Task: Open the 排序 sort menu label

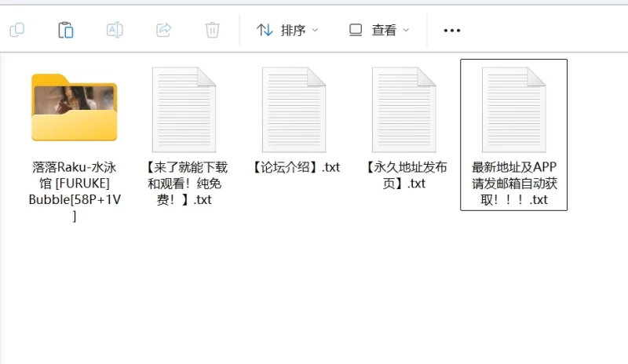Action: (x=293, y=30)
